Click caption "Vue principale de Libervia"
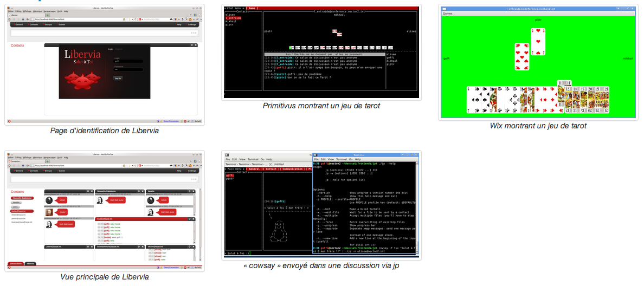 104,277
